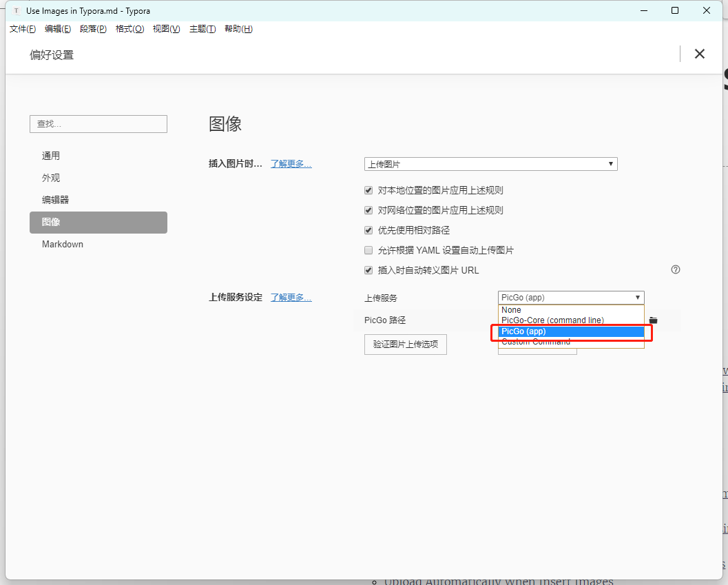The width and height of the screenshot is (728, 585).
Task: Open 了解更多 link beside 上传服务设定
Action: click(291, 298)
